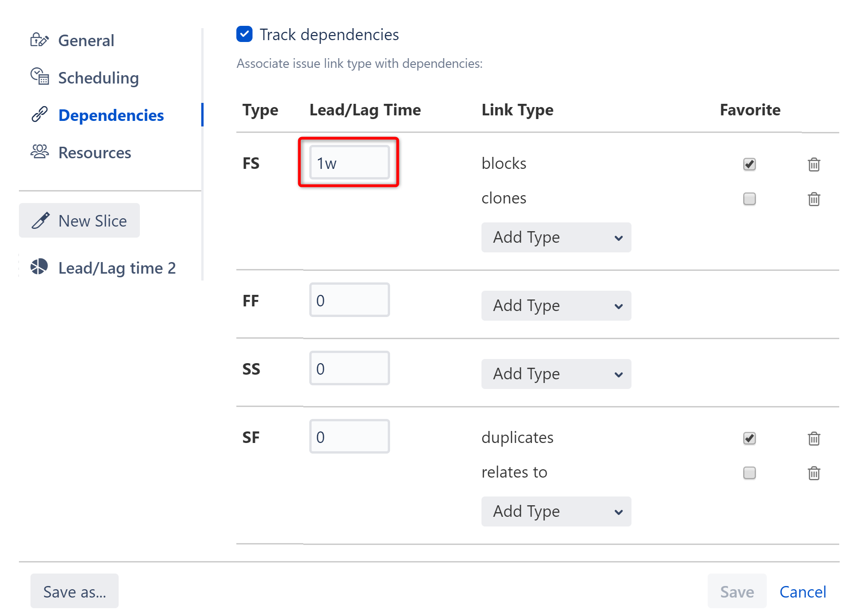Viewport: 854px width, 616px height.
Task: Open Add Type dropdown in SF section
Action: click(x=556, y=511)
